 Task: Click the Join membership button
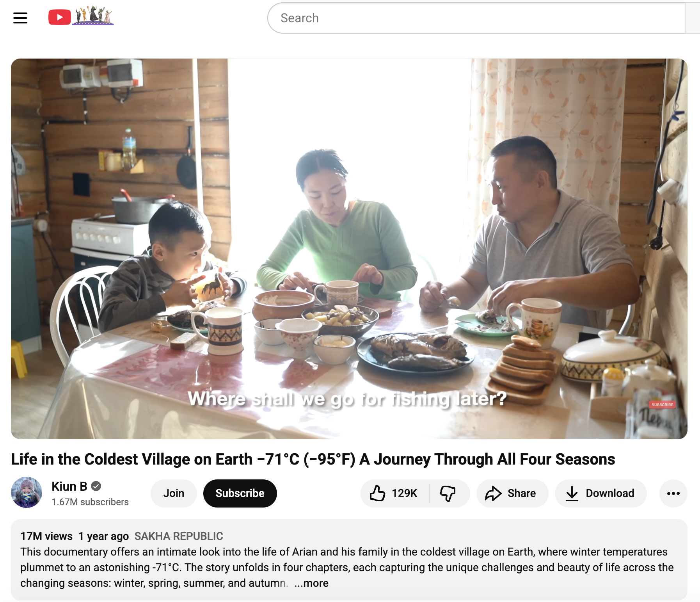[x=174, y=493]
